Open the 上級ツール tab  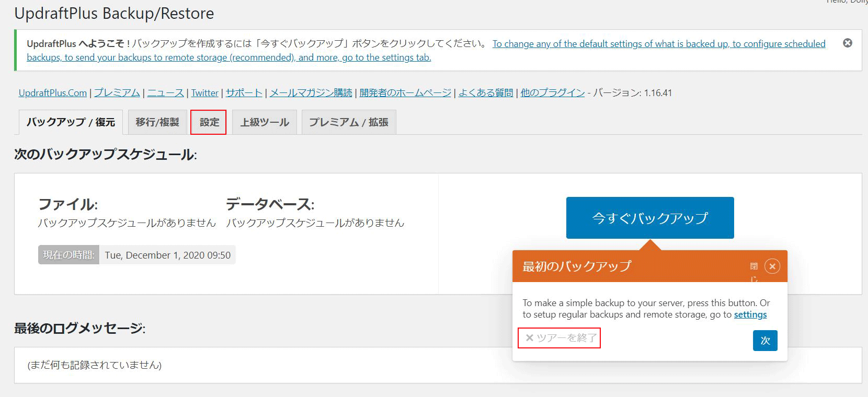pos(264,122)
